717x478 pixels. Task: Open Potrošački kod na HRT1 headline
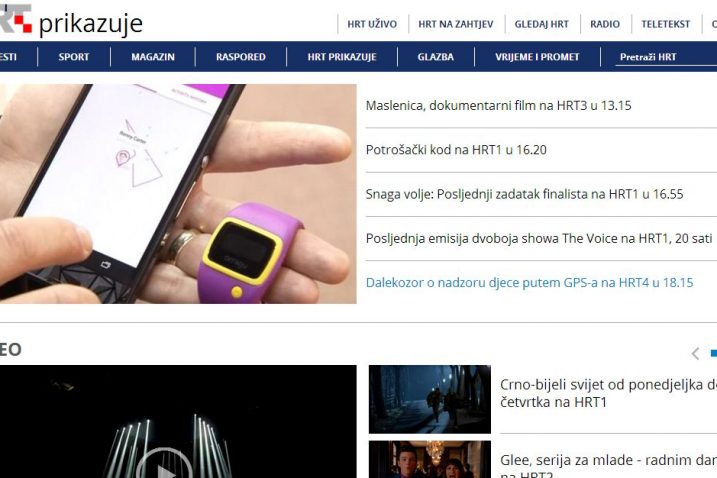coord(456,150)
